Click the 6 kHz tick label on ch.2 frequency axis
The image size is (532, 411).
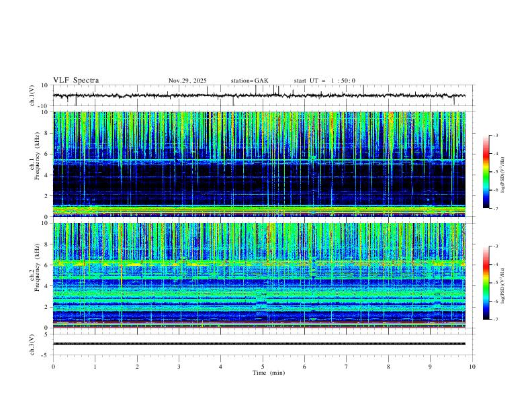coord(47,265)
